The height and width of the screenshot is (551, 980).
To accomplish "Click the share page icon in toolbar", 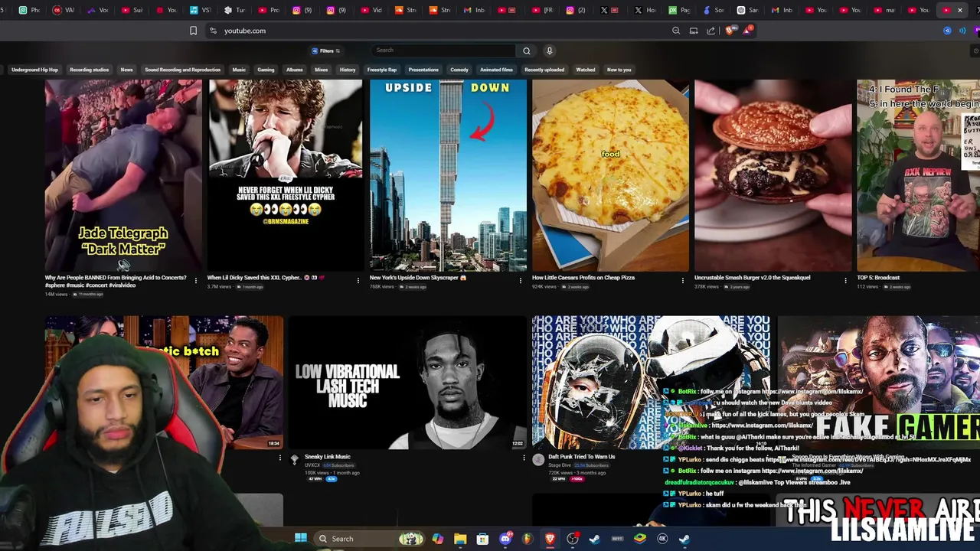I will point(711,31).
